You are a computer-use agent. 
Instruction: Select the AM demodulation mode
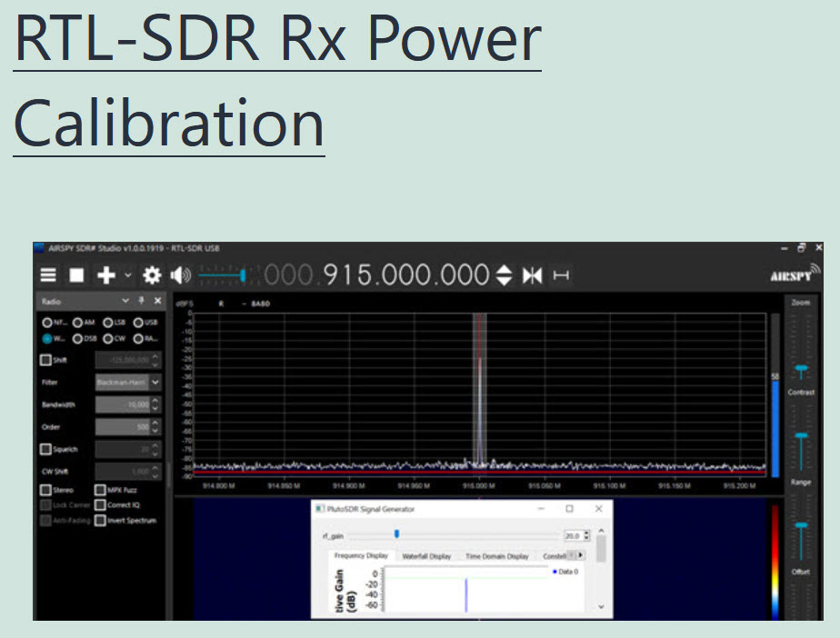[x=78, y=322]
